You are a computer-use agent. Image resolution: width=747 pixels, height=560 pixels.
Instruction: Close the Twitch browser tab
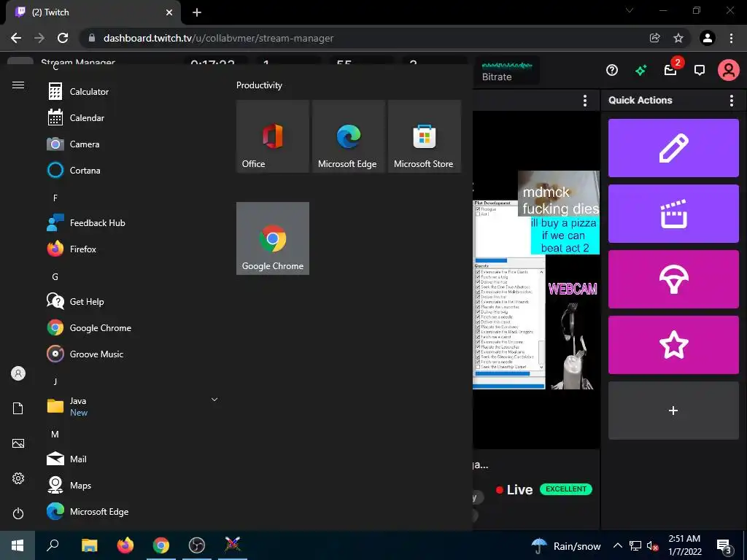pyautogui.click(x=169, y=12)
